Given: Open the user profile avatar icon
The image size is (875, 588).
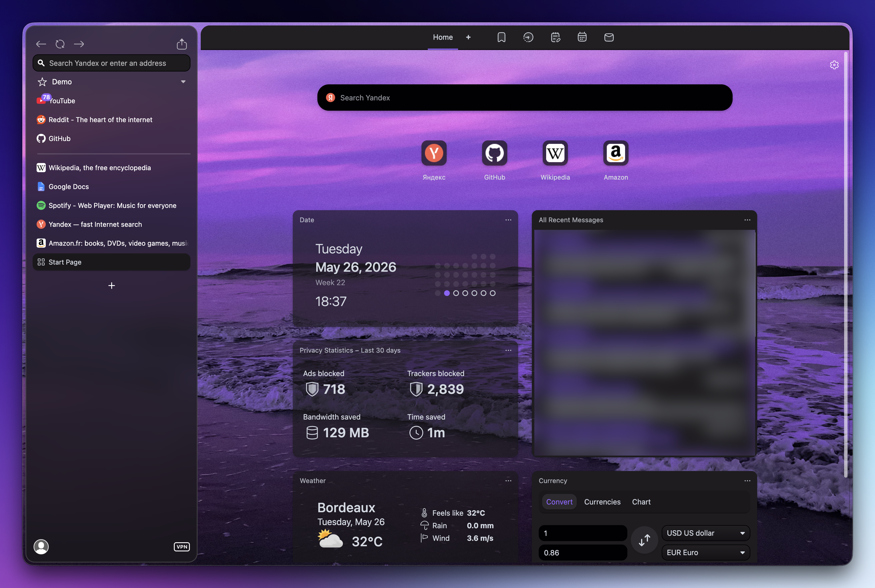Looking at the screenshot, I should [x=41, y=547].
